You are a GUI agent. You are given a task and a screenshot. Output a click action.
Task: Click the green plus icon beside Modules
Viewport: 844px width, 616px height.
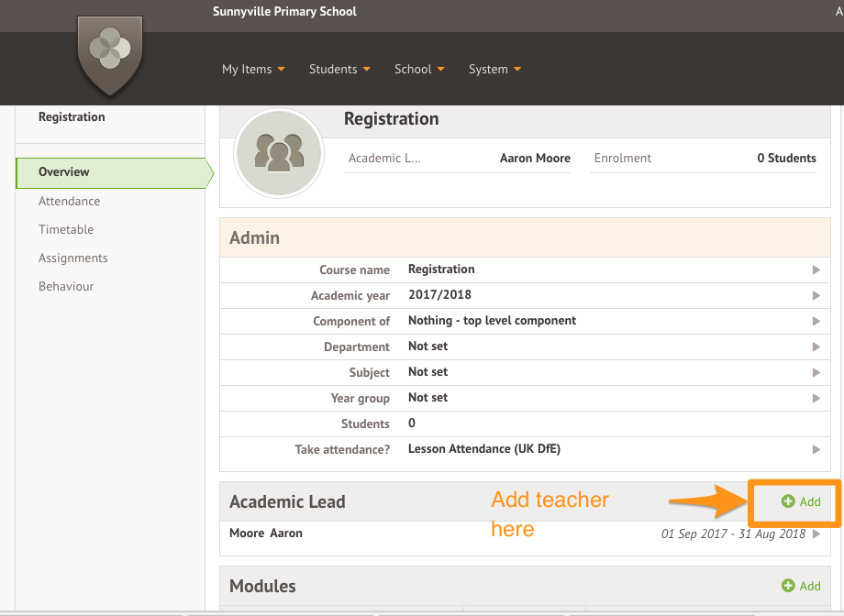coord(787,586)
